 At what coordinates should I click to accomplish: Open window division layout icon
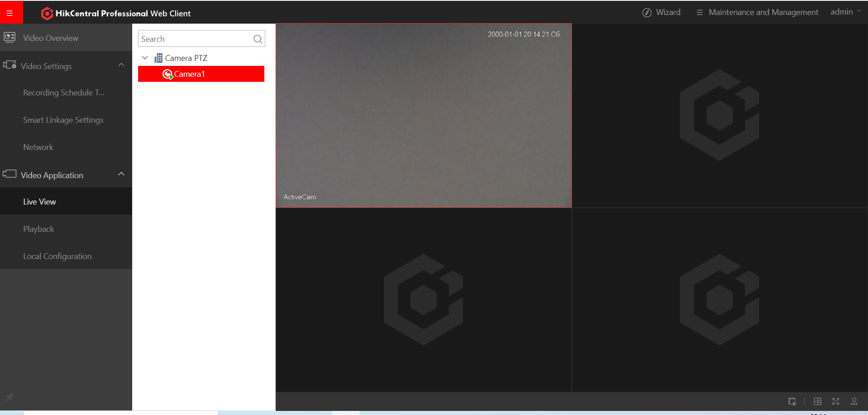coord(818,401)
